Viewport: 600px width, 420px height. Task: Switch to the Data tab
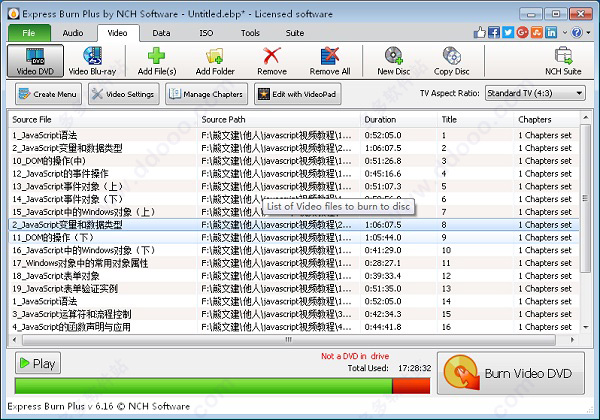pyautogui.click(x=161, y=33)
